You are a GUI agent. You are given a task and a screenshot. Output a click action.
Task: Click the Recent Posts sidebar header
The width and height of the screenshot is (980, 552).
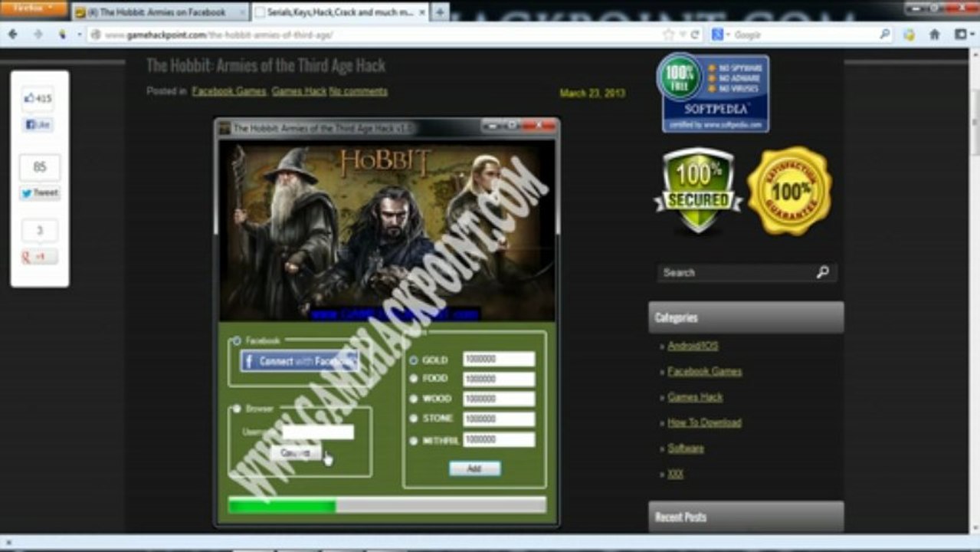(x=746, y=517)
